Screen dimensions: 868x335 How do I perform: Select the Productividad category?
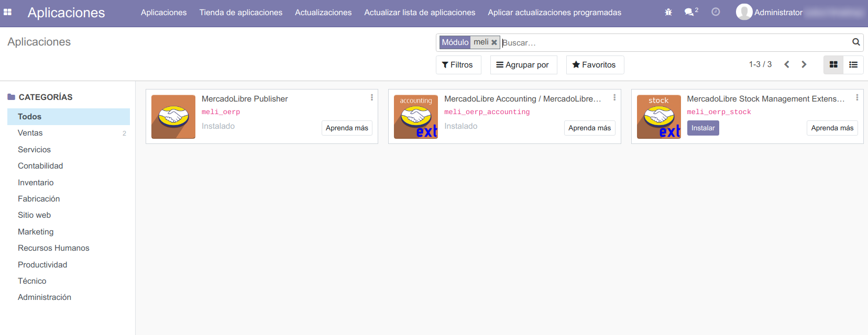tap(69, 265)
